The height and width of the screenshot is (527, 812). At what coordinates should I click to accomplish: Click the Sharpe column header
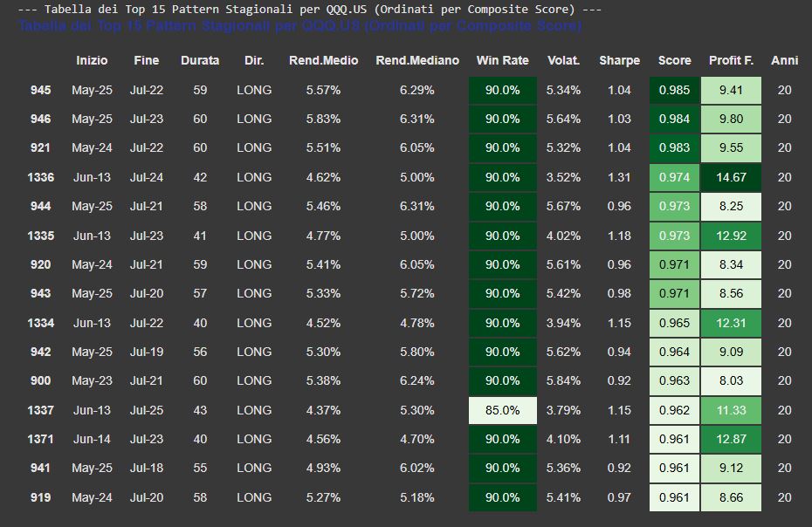[619, 60]
